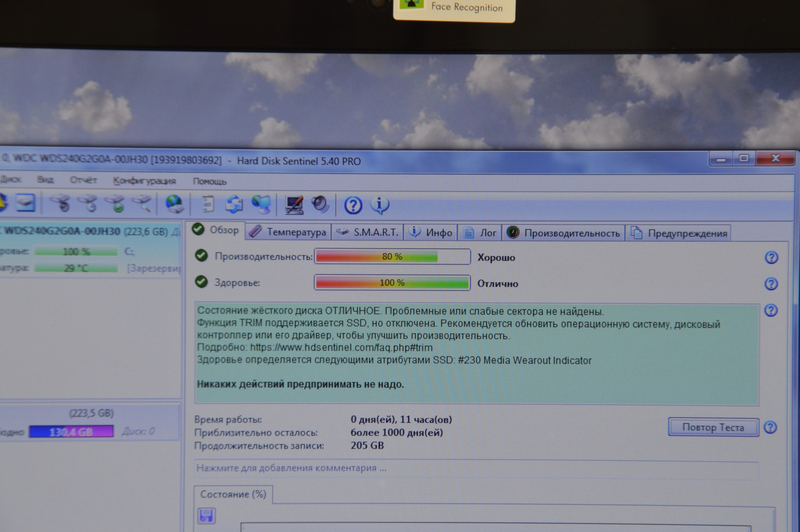This screenshot has width=800, height=532.
Task: Click the 80 % performance bar
Action: click(392, 257)
